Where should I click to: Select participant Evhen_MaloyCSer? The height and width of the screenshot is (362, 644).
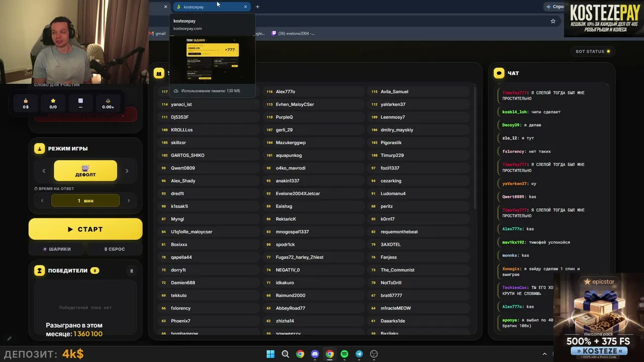tap(313, 105)
